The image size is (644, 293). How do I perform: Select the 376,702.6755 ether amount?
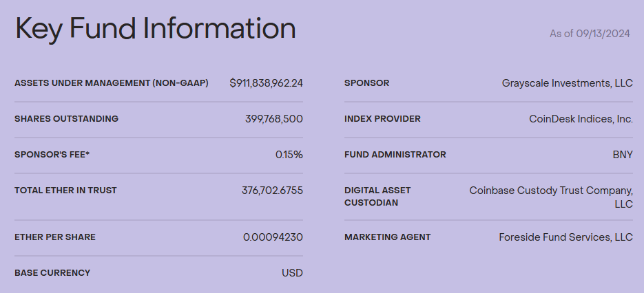(272, 191)
